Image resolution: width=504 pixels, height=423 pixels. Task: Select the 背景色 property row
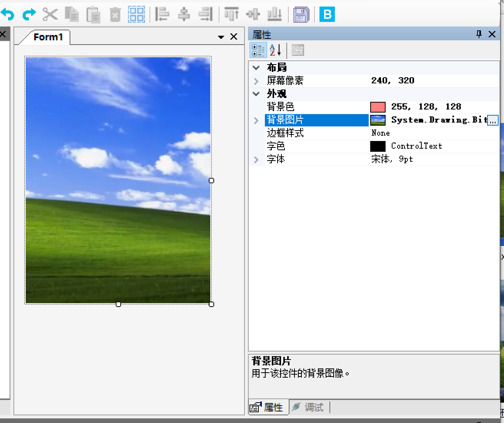click(374, 107)
